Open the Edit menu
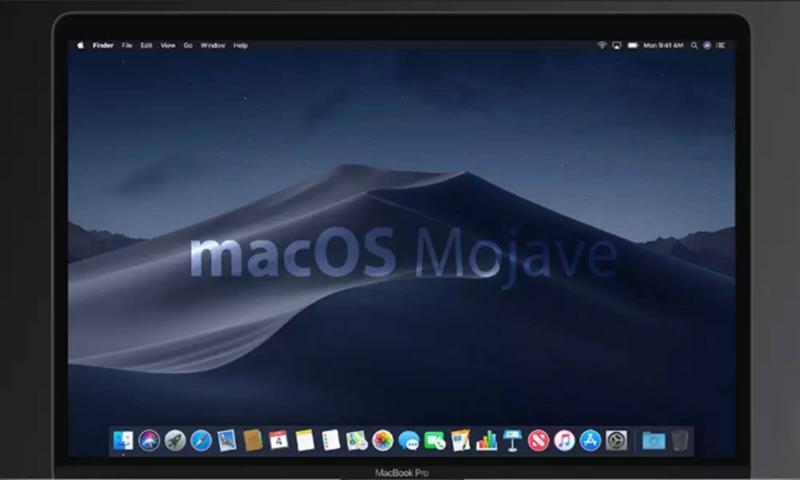This screenshot has height=480, width=800. tap(146, 45)
